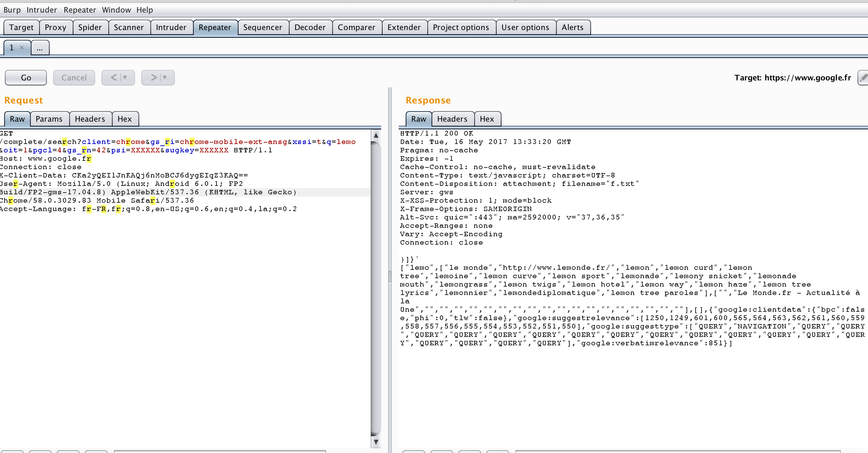This screenshot has width=868, height=453.
Task: Switch to the Sequencer tab
Action: click(263, 27)
